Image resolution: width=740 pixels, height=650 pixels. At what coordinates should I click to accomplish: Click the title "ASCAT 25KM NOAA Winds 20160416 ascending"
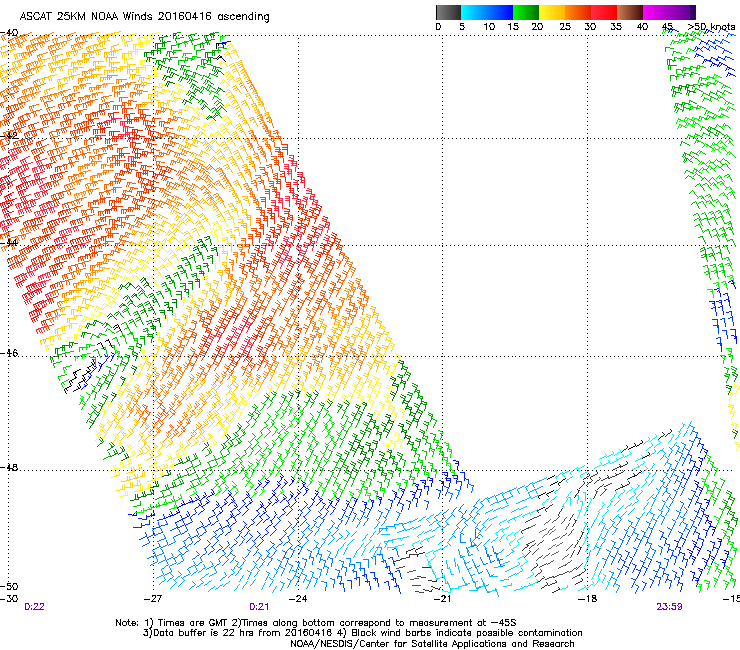pyautogui.click(x=144, y=17)
